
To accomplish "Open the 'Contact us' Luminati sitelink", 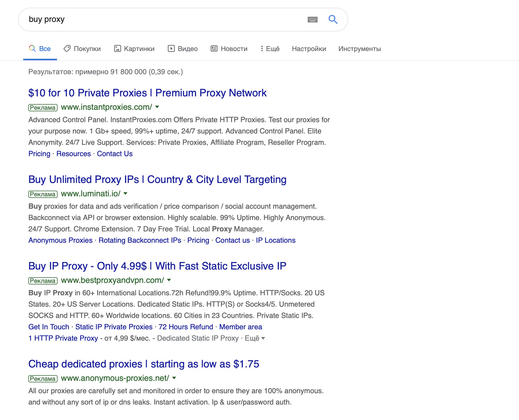I will point(233,240).
